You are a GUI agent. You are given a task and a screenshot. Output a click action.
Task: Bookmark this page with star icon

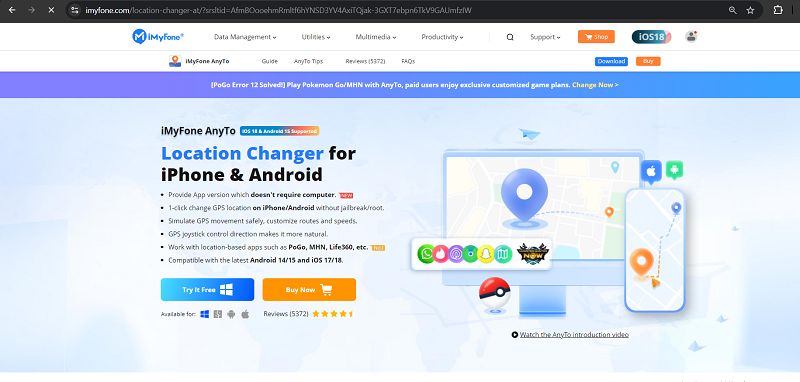pyautogui.click(x=751, y=10)
